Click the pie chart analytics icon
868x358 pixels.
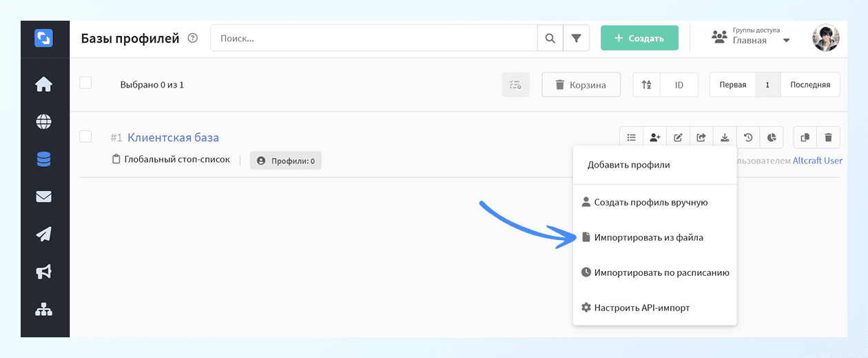tap(772, 137)
